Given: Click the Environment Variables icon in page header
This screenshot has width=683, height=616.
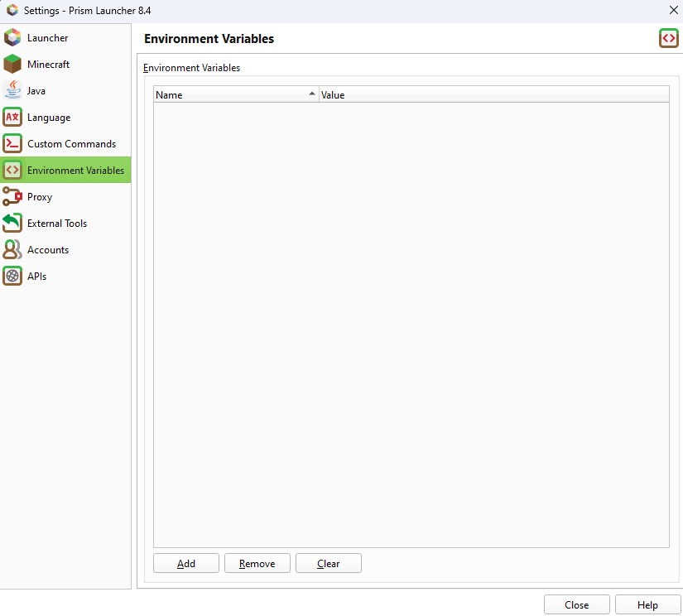Looking at the screenshot, I should pyautogui.click(x=668, y=38).
